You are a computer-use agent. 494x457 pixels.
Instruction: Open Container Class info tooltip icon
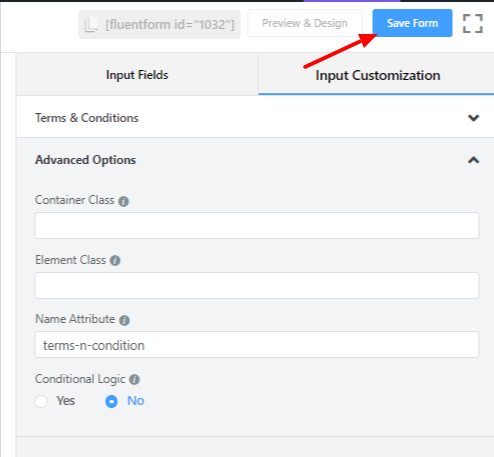tap(124, 201)
